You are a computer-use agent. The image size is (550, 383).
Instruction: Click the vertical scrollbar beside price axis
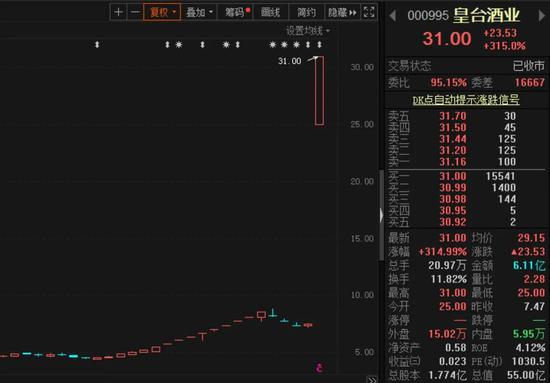point(382,215)
